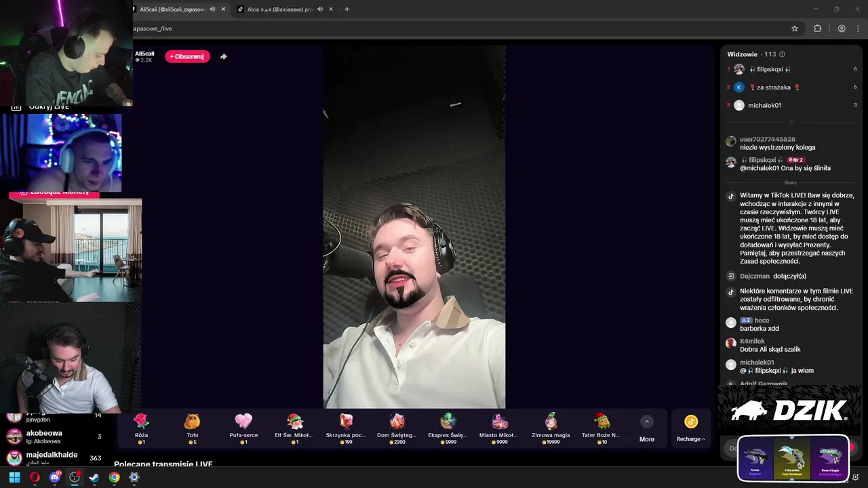Share the live stream with the arrow icon
This screenshot has height=488, width=868.
click(x=224, y=56)
